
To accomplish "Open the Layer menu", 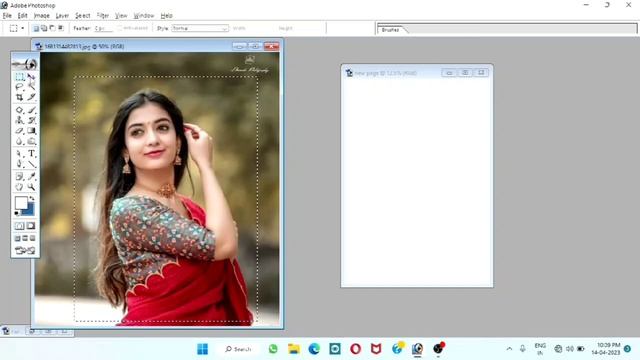I will (x=62, y=16).
